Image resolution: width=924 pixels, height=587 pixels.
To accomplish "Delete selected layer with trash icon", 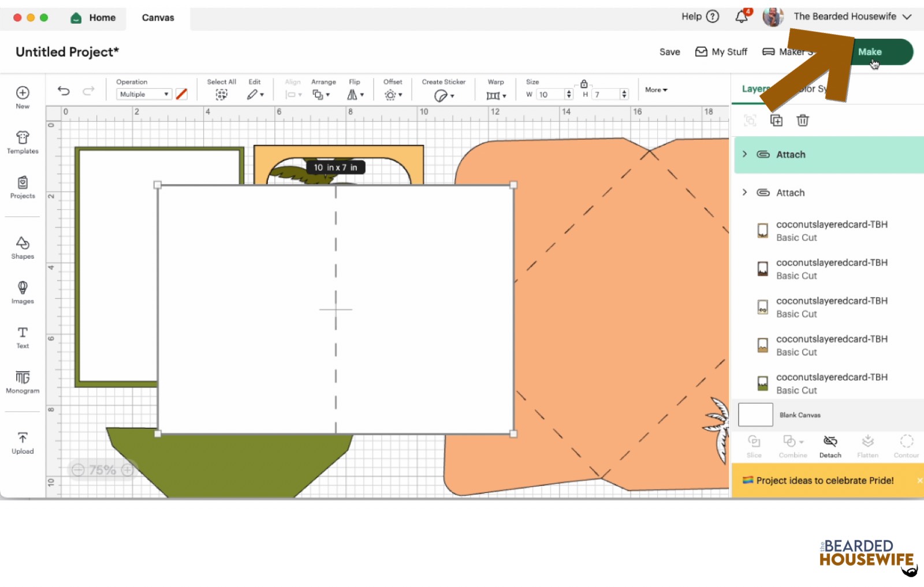I will [803, 121].
